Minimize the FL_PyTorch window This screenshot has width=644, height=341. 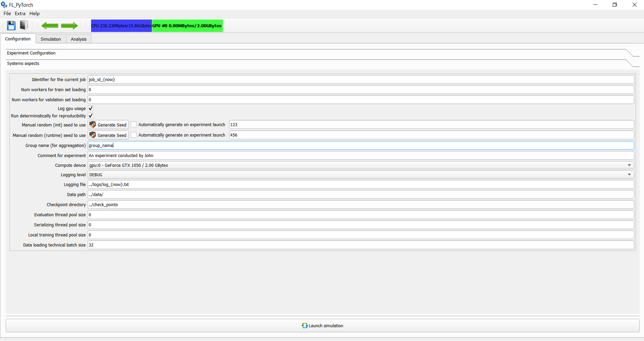(595, 5)
